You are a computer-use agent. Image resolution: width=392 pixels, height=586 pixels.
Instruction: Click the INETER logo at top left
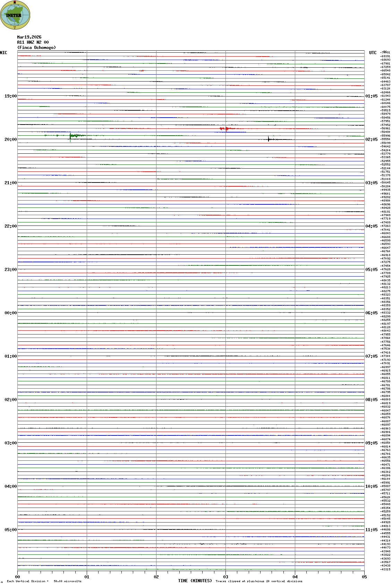(15, 15)
